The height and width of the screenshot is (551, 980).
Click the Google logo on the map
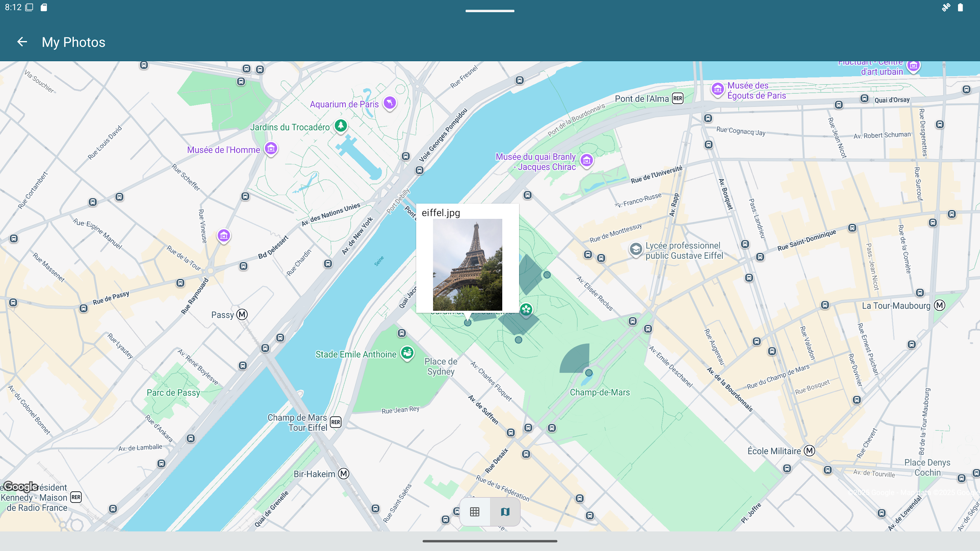coord(20,486)
